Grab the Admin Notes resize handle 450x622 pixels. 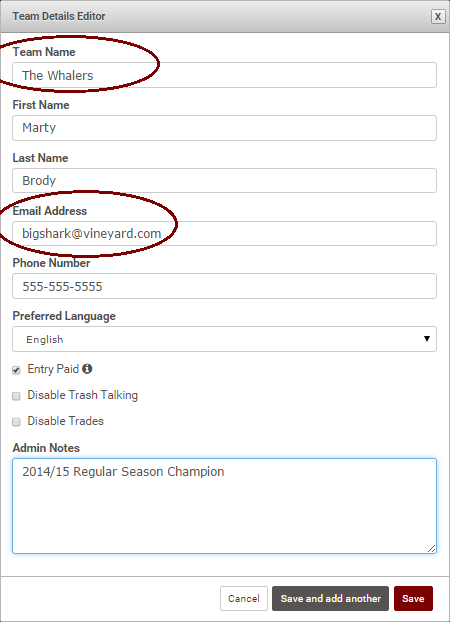tap(432, 549)
